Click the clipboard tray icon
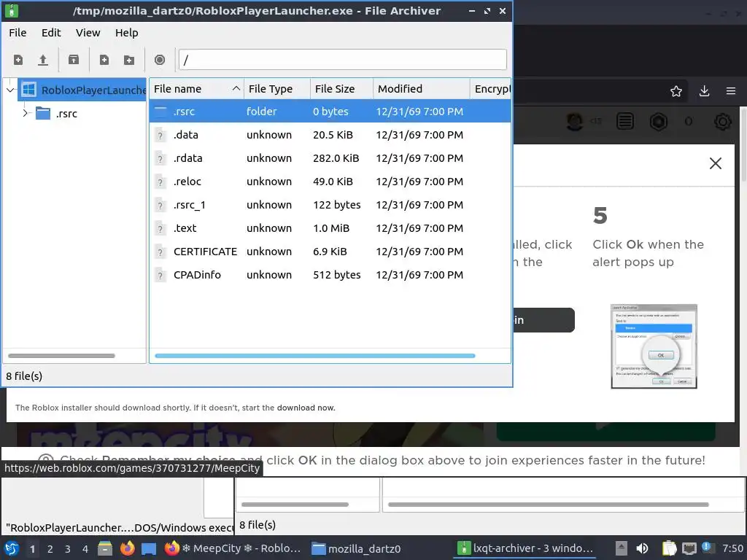This screenshot has height=560, width=747. pyautogui.click(x=669, y=548)
